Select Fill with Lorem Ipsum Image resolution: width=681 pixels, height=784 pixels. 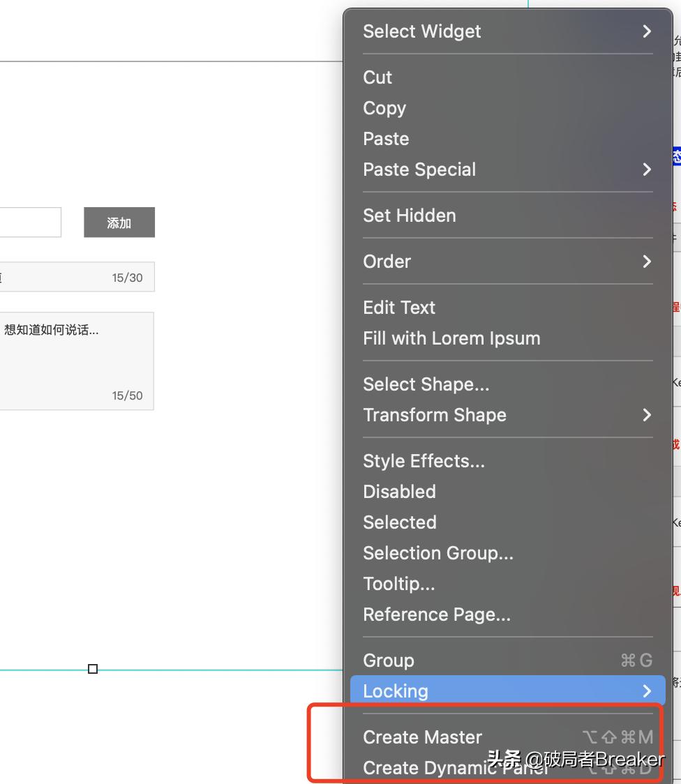tap(451, 338)
